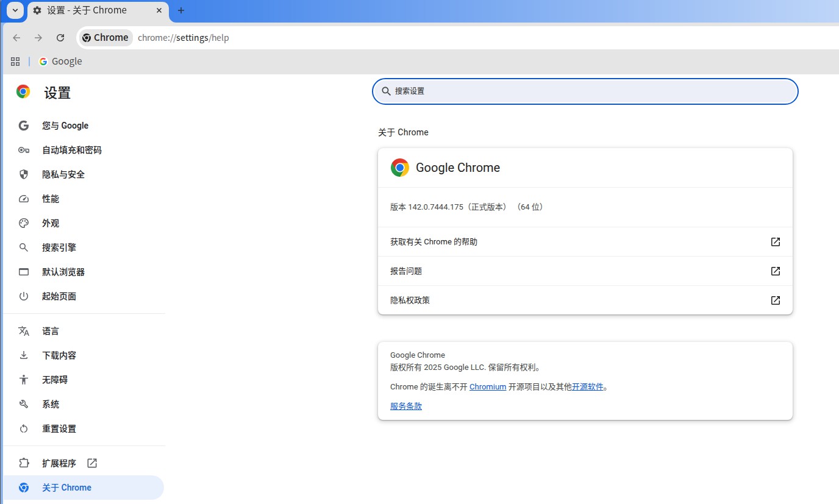Click the Chrome logo beside 设置 title
839x504 pixels.
tap(23, 92)
